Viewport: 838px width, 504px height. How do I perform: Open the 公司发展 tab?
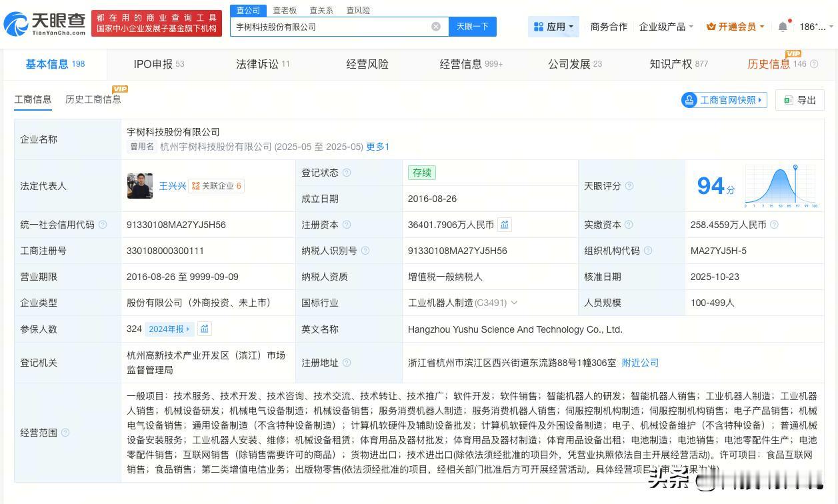click(x=575, y=64)
